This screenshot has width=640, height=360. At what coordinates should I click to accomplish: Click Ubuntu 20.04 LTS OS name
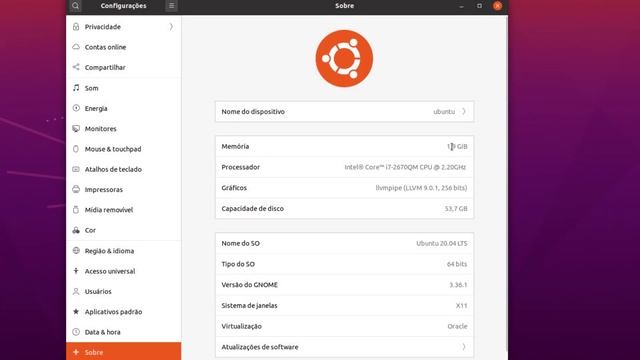[442, 243]
